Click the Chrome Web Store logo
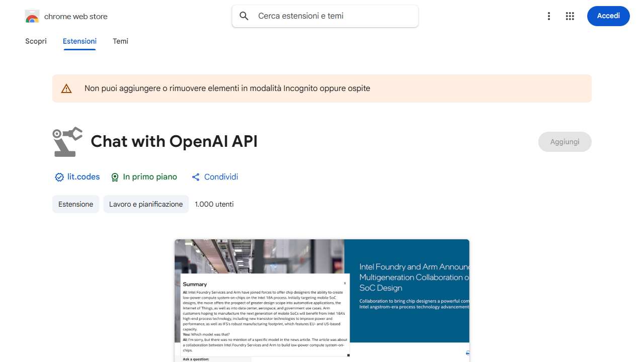Screen dimensions: 644x362 click(x=32, y=16)
